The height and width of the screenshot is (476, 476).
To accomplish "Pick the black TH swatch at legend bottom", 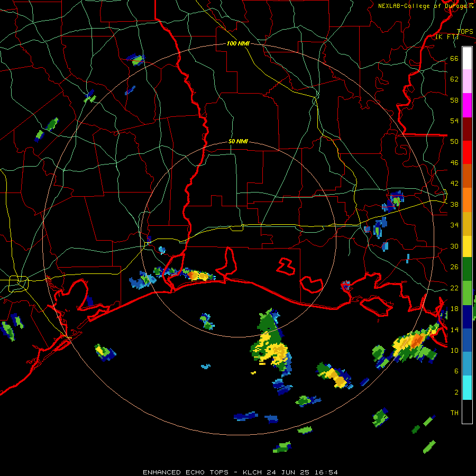I will click(x=467, y=411).
